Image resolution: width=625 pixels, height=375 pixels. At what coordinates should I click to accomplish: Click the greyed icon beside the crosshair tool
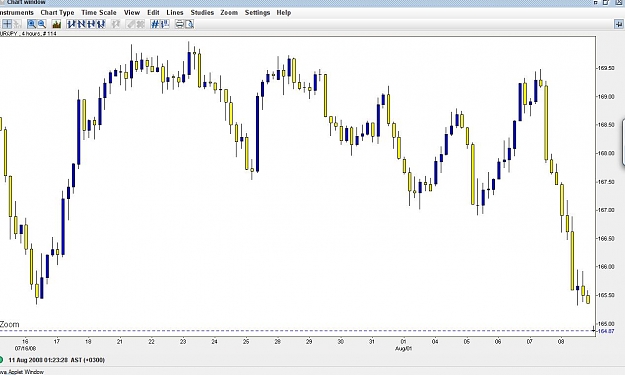pyautogui.click(x=17, y=24)
